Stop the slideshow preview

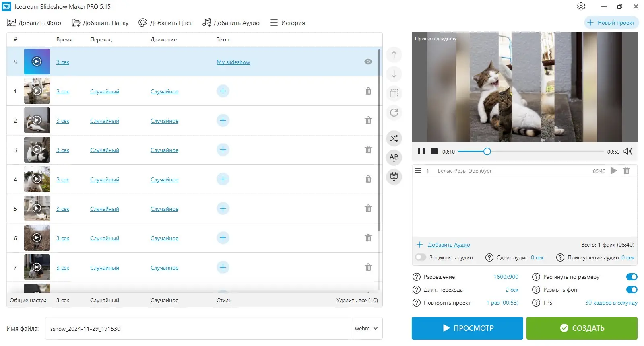pos(434,152)
